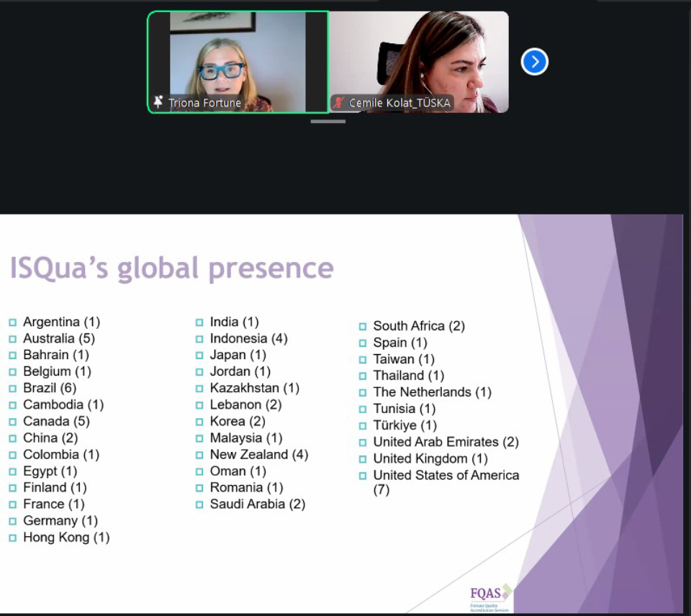
Task: Click the 'Belgium (1)' list entry
Action: click(x=58, y=371)
